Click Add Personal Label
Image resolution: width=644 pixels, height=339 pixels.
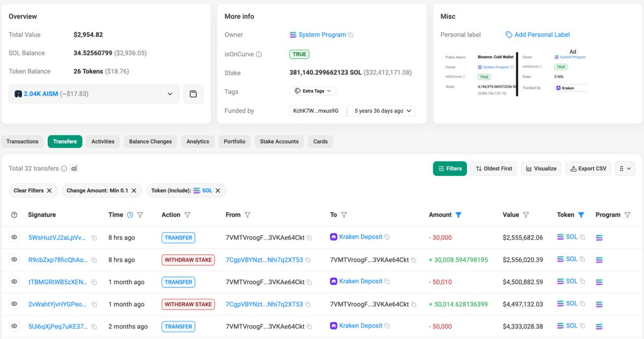pyautogui.click(x=538, y=35)
